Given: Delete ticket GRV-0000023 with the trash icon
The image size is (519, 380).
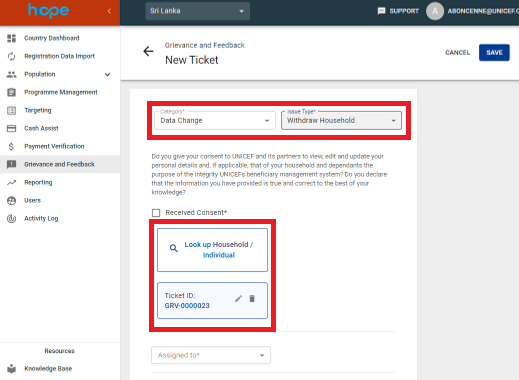Looking at the screenshot, I should click(252, 299).
